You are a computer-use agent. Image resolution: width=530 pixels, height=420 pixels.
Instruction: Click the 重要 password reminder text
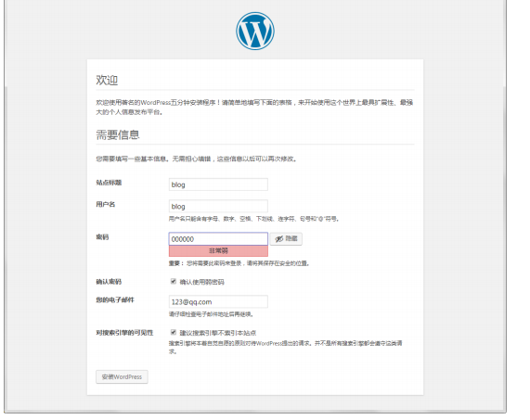(x=239, y=263)
